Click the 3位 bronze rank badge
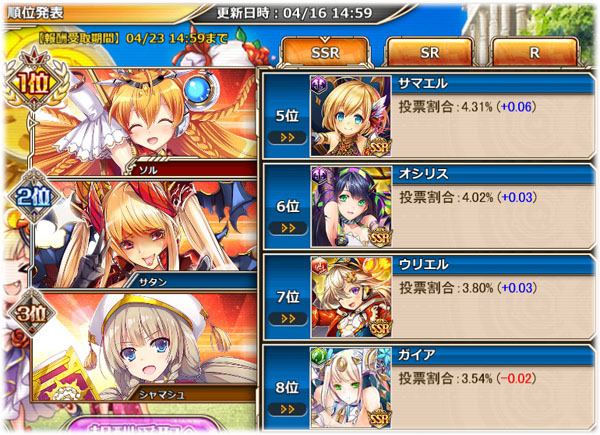The height and width of the screenshot is (435, 600). point(32,313)
